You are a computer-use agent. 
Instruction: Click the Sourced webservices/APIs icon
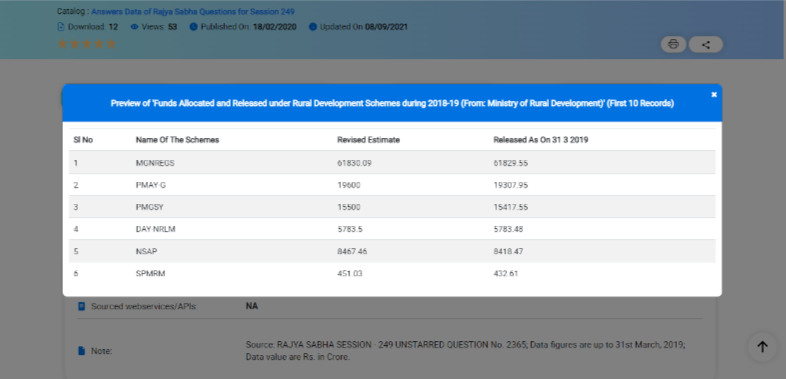tap(81, 306)
